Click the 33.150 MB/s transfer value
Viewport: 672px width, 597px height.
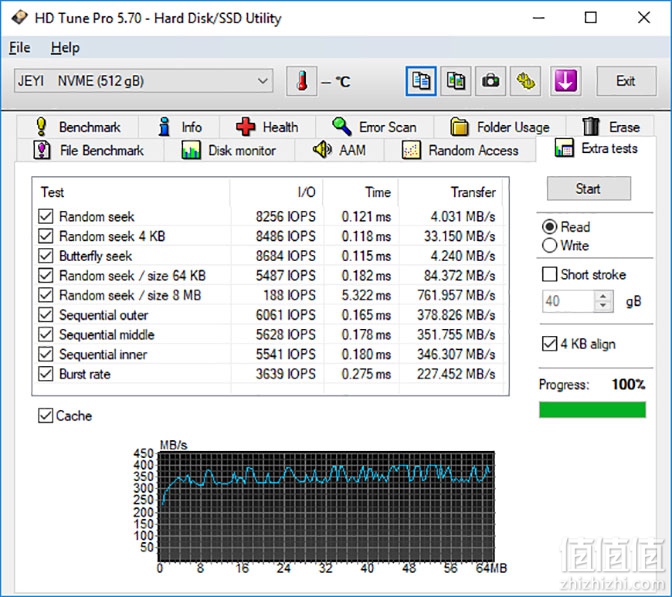[x=460, y=236]
